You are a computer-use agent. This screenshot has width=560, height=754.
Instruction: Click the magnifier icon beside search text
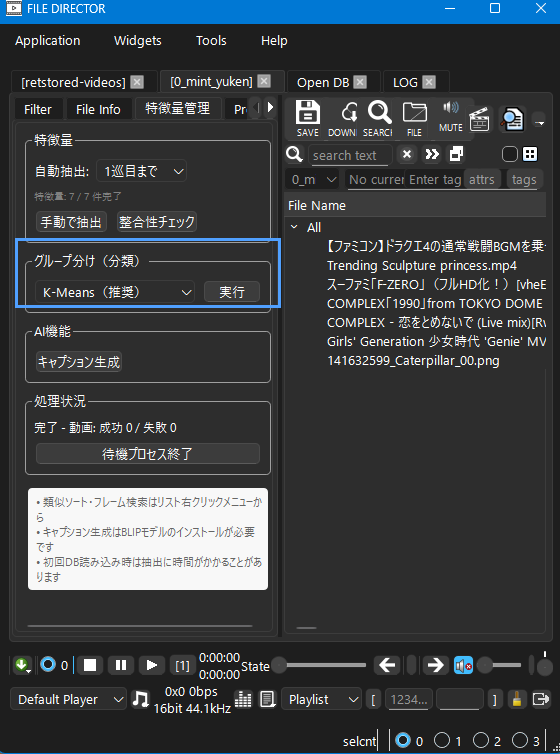(x=294, y=155)
